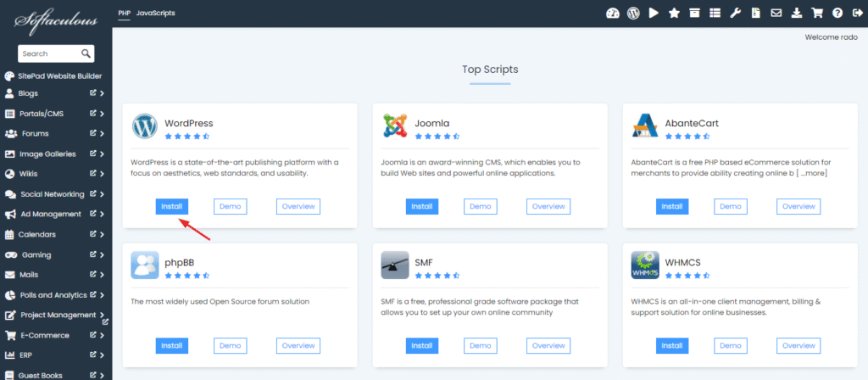Click the star ratings icon in toolbar
868x380 pixels.
pyautogui.click(x=674, y=13)
